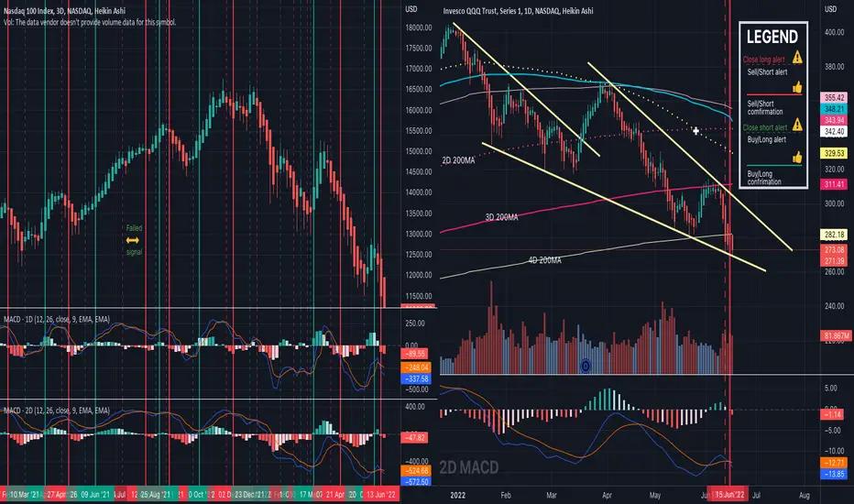Click the Sell/Short alert legend text
The width and height of the screenshot is (854, 504).
click(x=767, y=71)
